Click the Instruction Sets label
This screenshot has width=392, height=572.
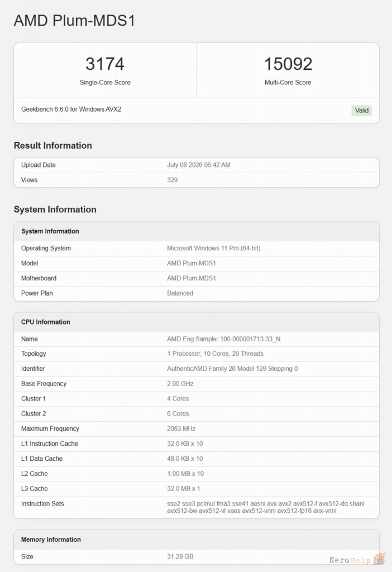pyautogui.click(x=42, y=503)
